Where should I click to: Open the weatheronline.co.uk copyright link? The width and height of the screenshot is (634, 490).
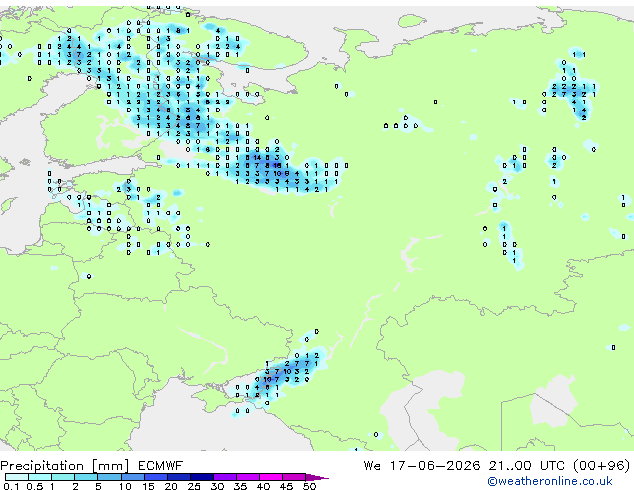tap(549, 481)
